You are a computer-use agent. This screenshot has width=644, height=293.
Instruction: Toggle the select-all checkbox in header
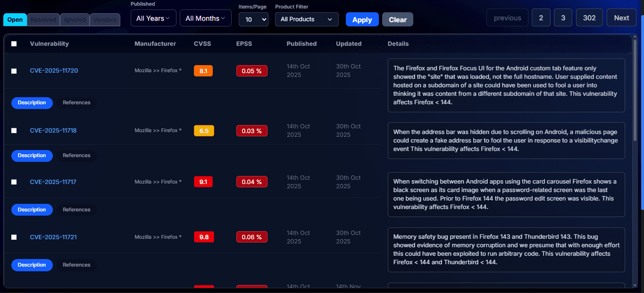(x=14, y=44)
